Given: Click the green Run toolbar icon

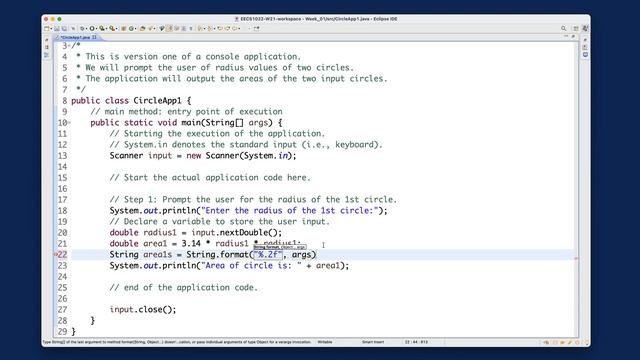Looking at the screenshot, I should (x=92, y=29).
